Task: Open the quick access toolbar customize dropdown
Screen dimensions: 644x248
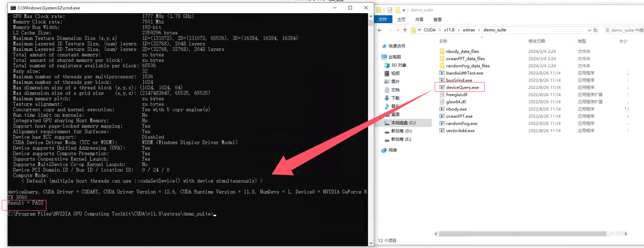Action: pyautogui.click(x=404, y=10)
